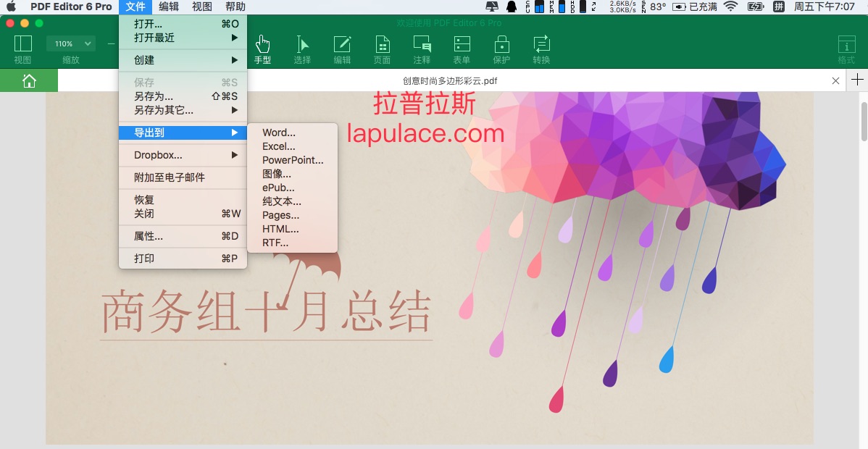Open the Page (页面) tool

coord(382,49)
